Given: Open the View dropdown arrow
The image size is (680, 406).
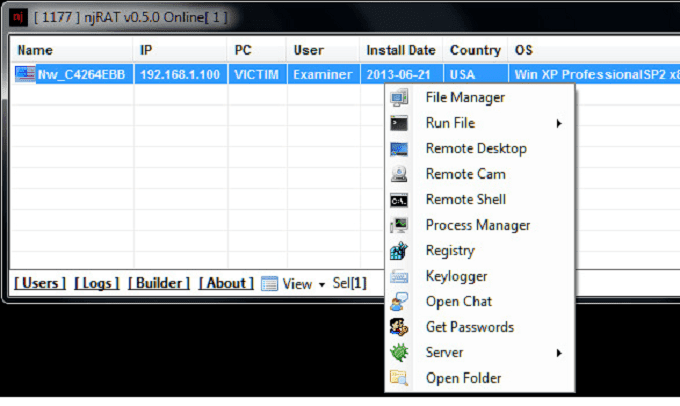Looking at the screenshot, I should click(322, 285).
